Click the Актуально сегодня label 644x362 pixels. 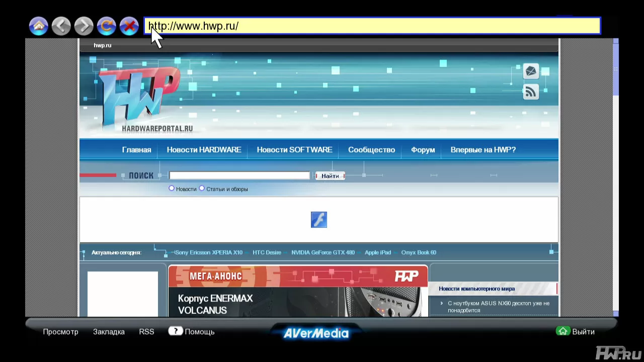pyautogui.click(x=116, y=252)
